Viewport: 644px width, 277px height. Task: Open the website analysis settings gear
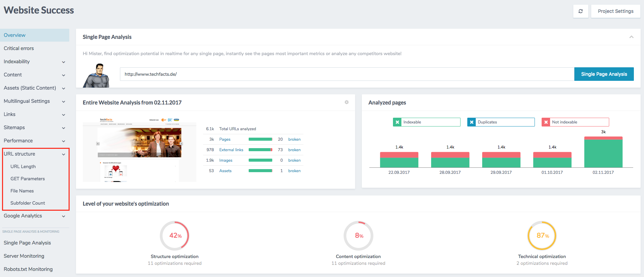tap(346, 102)
